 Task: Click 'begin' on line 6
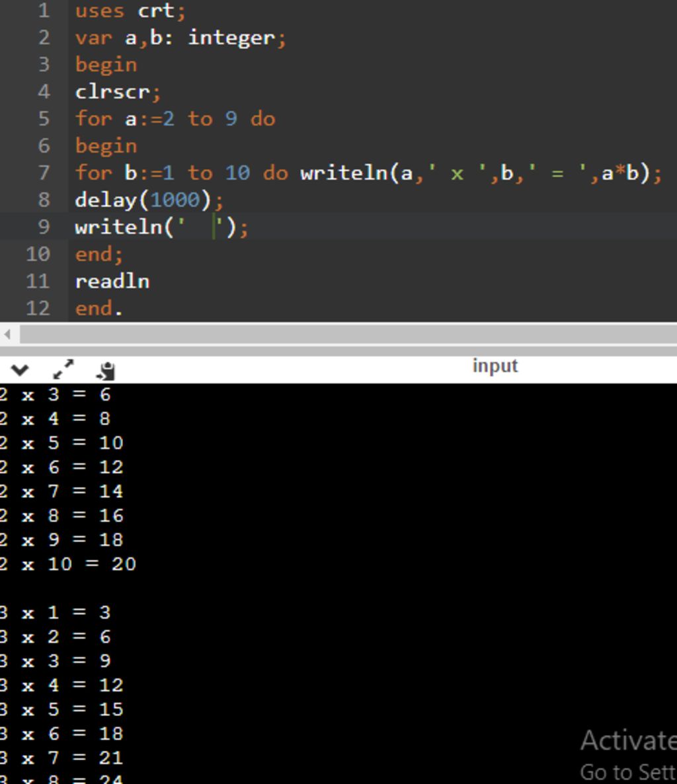(106, 146)
